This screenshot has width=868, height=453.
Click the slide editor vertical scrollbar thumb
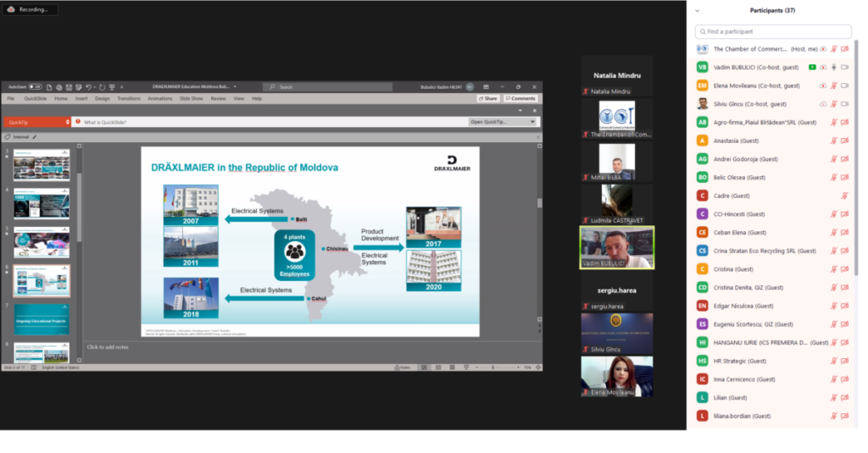(x=540, y=203)
